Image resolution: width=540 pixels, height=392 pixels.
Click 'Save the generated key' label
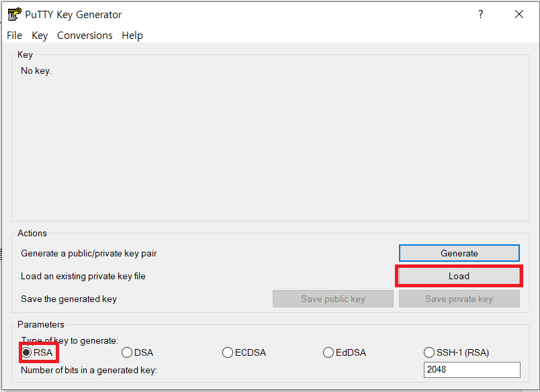(69, 299)
